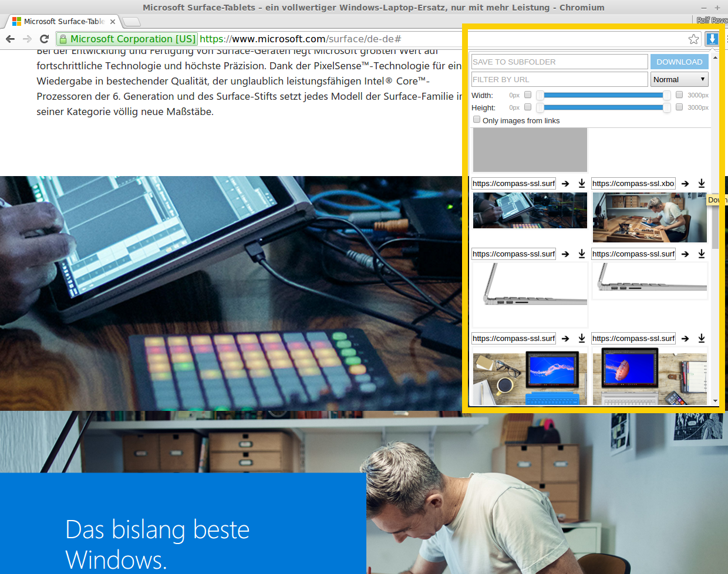Screen dimensions: 728x574
Task: Select the jellyfish laptop with phone thumbnail
Action: click(x=650, y=376)
